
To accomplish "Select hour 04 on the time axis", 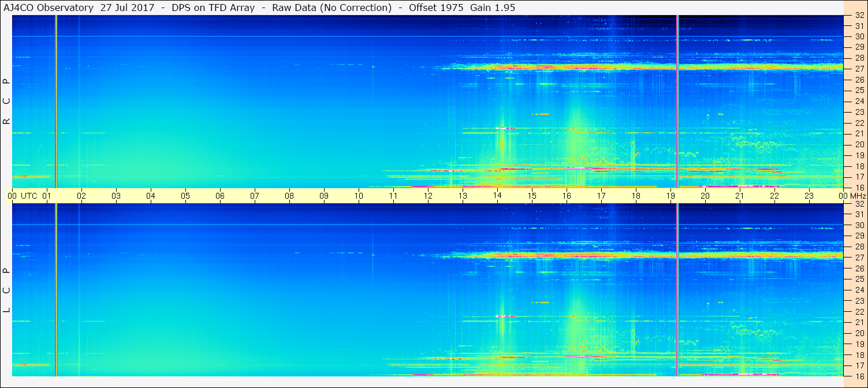I will (x=151, y=196).
